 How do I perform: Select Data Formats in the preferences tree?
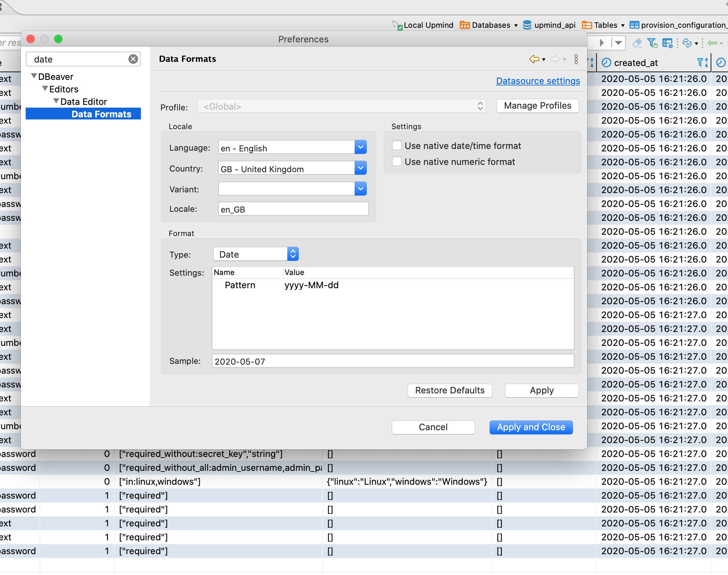[102, 114]
